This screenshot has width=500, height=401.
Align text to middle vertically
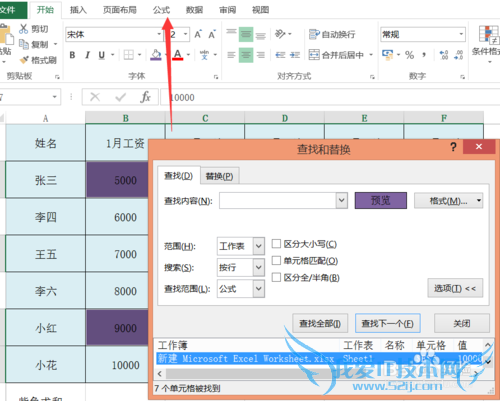coord(246,34)
